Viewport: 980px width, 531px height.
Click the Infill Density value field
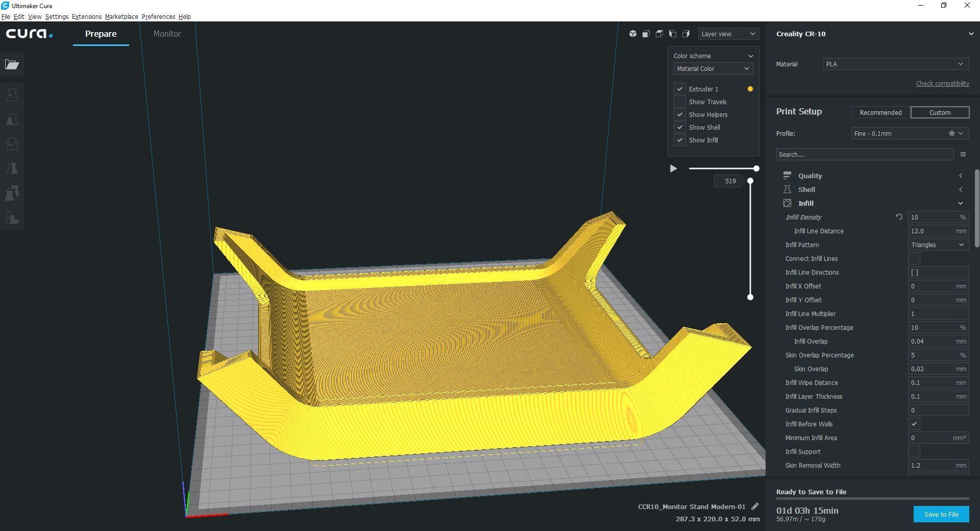click(938, 217)
